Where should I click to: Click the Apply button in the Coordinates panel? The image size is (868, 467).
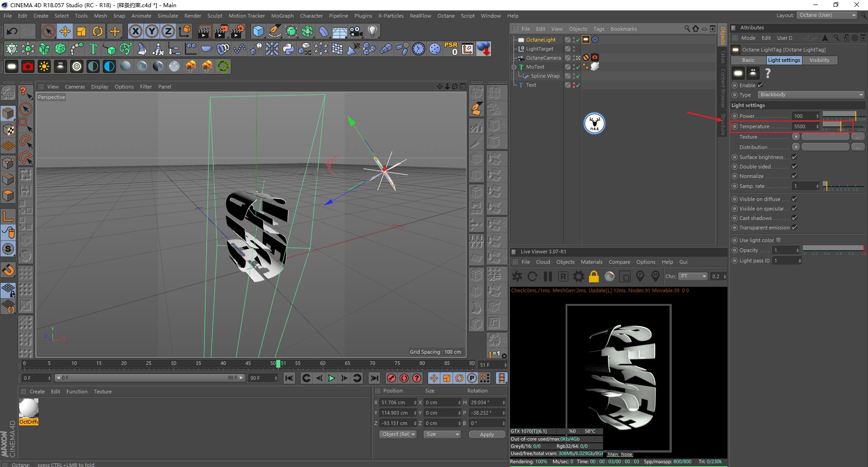click(x=487, y=434)
